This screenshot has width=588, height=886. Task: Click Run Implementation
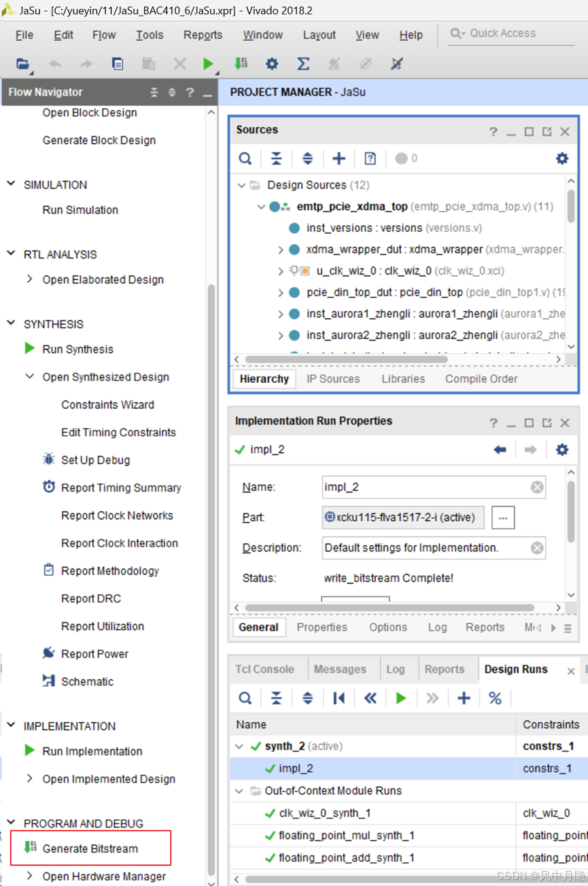(92, 751)
